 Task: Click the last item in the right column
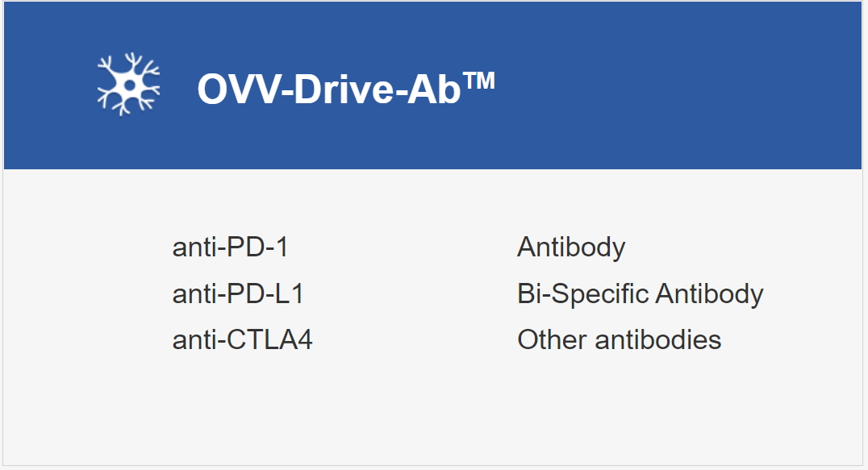pos(619,340)
